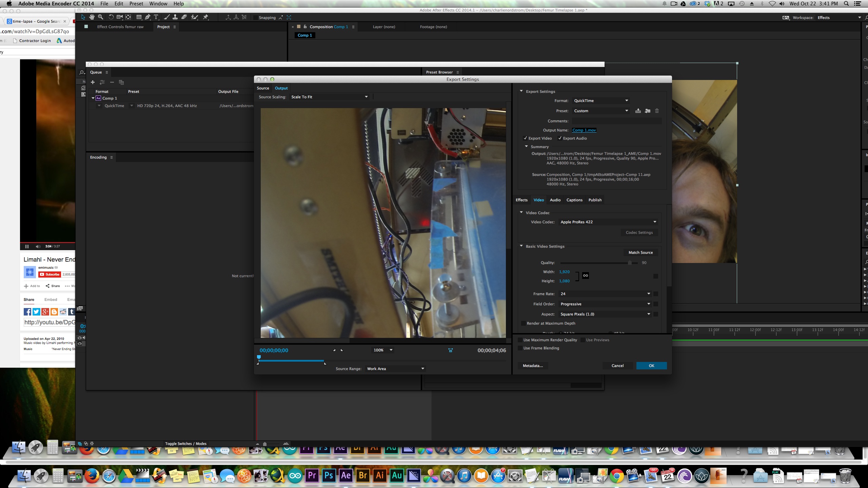This screenshot has width=868, height=488.
Task: Open the Format dropdown showing QuickTime
Action: coord(601,101)
